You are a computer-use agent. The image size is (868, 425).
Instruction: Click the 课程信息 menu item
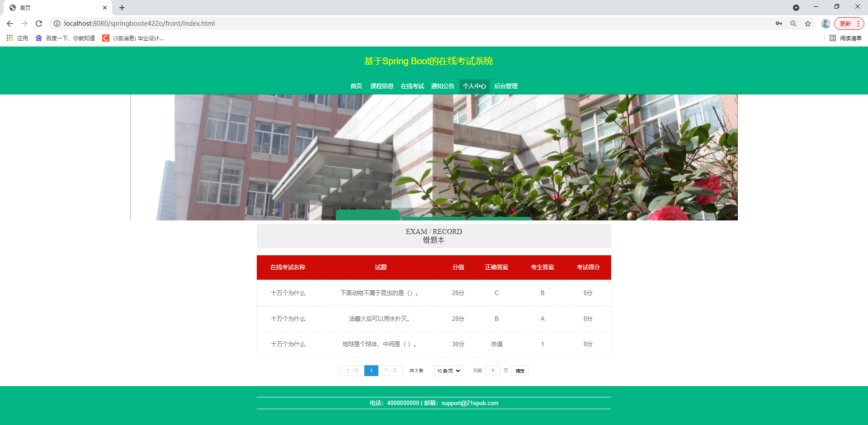click(381, 86)
